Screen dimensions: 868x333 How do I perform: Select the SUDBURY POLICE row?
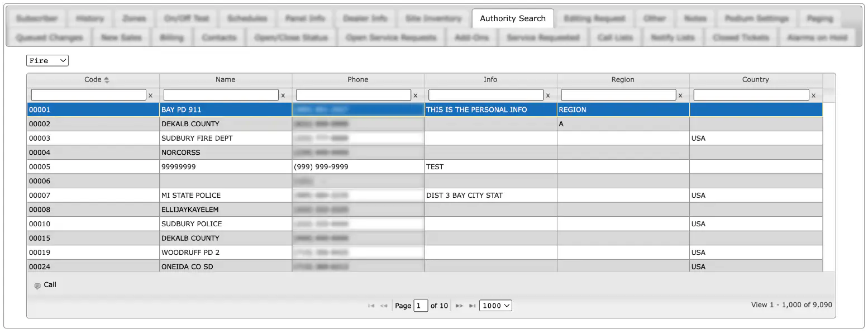tap(425, 223)
